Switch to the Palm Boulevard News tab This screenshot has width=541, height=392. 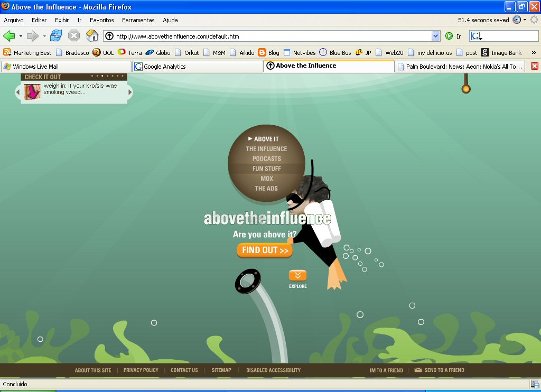pos(460,66)
